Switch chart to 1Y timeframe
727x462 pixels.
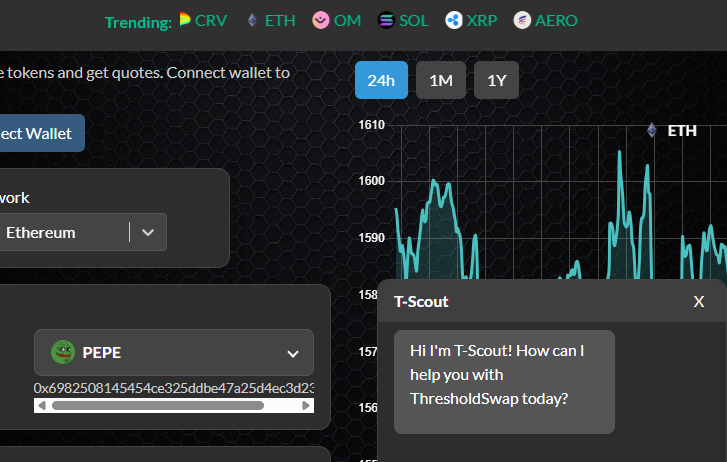click(497, 80)
